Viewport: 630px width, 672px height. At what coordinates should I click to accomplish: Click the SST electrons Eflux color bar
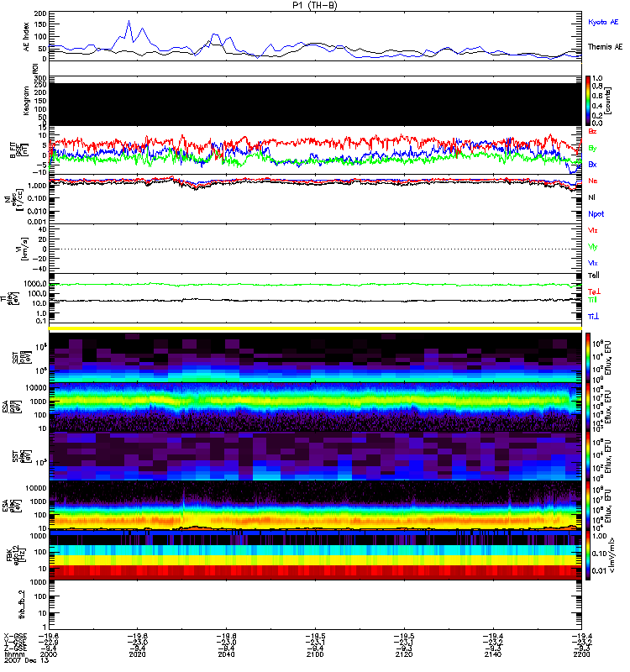pyautogui.click(x=588, y=456)
